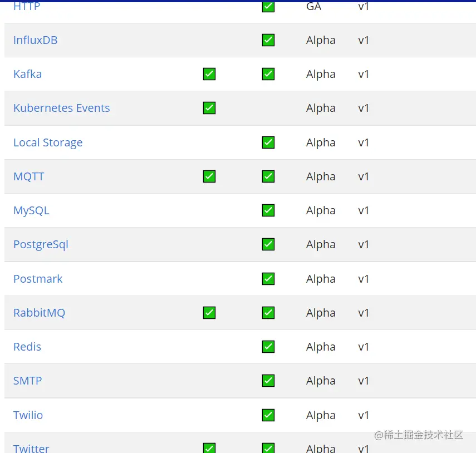Image resolution: width=476 pixels, height=453 pixels.
Task: Open the SMTP binding link
Action: (28, 381)
